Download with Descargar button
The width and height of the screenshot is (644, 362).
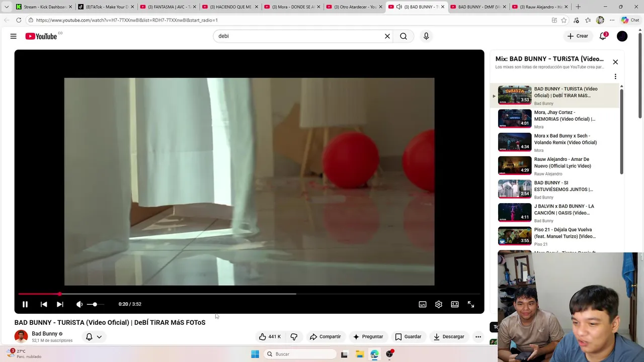pos(449,337)
